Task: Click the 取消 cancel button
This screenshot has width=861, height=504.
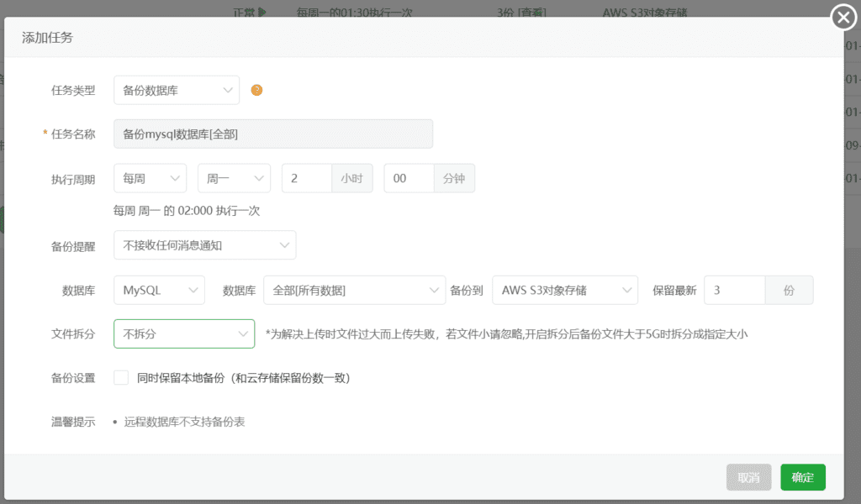Action: point(748,477)
